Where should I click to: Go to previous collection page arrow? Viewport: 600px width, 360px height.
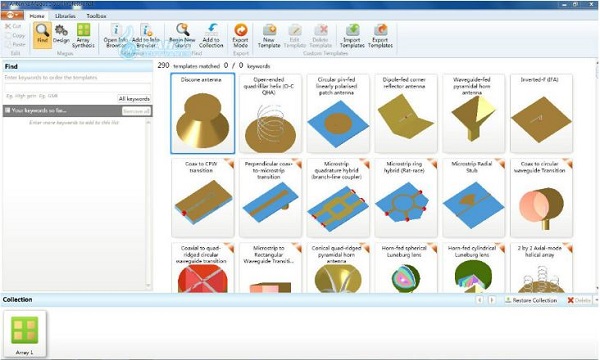pyautogui.click(x=479, y=300)
